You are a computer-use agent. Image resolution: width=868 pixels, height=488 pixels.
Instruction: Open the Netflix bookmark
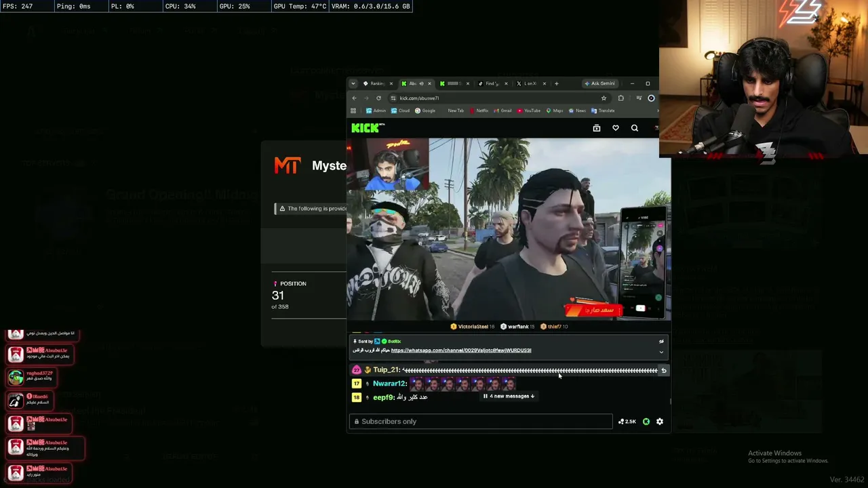tap(479, 110)
